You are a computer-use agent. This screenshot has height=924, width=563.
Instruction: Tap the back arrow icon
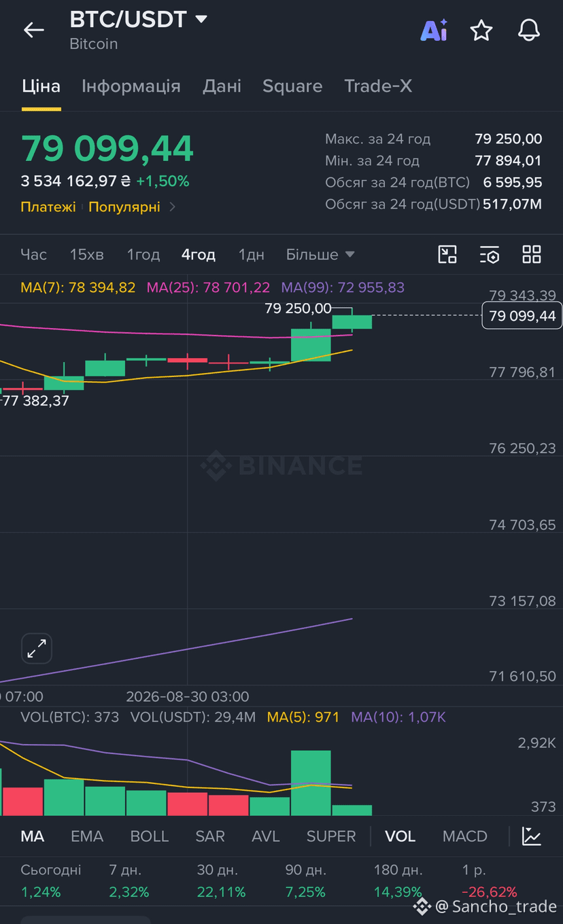33,30
